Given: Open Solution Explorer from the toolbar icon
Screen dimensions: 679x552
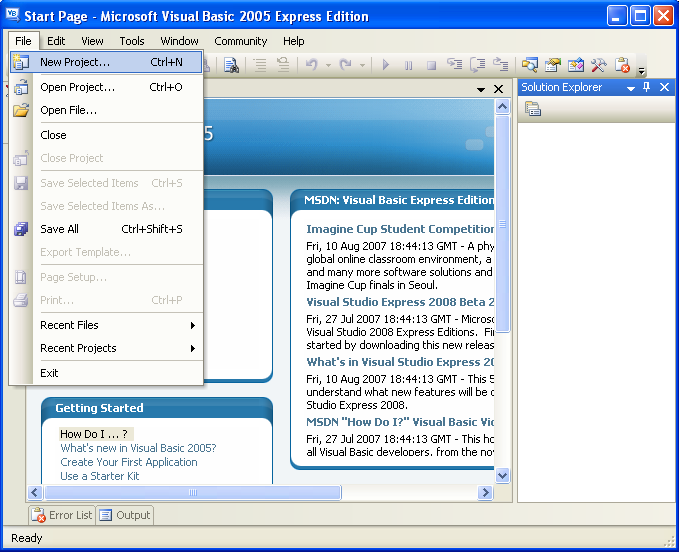Looking at the screenshot, I should tap(530, 65).
